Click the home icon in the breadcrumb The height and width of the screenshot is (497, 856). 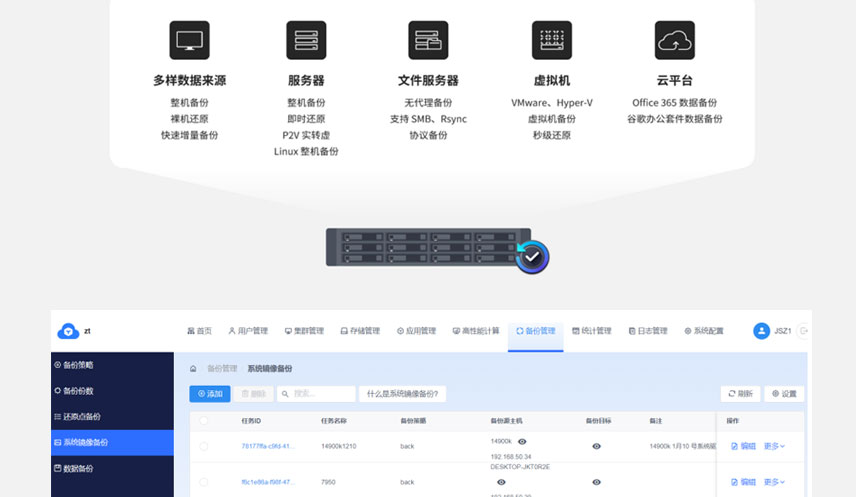click(x=193, y=369)
